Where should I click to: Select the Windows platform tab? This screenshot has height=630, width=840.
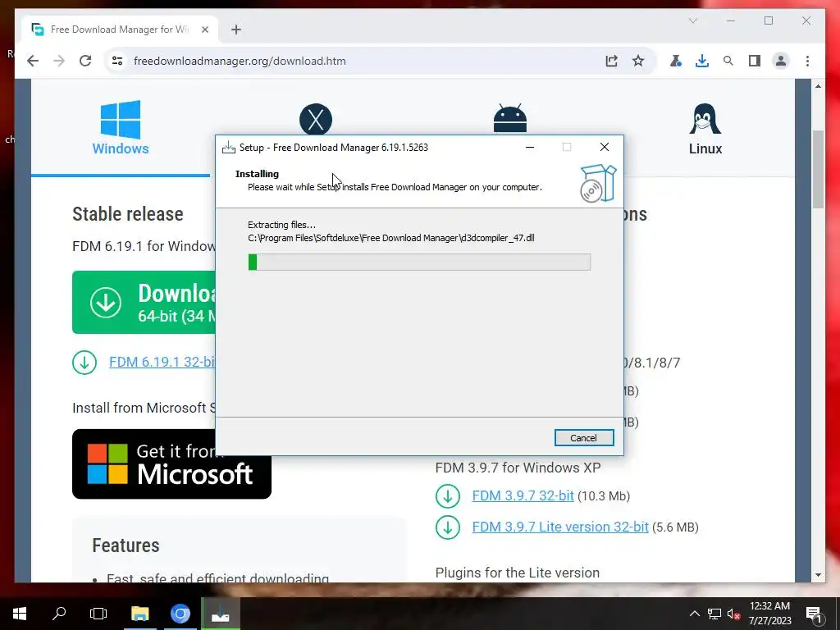point(121,128)
